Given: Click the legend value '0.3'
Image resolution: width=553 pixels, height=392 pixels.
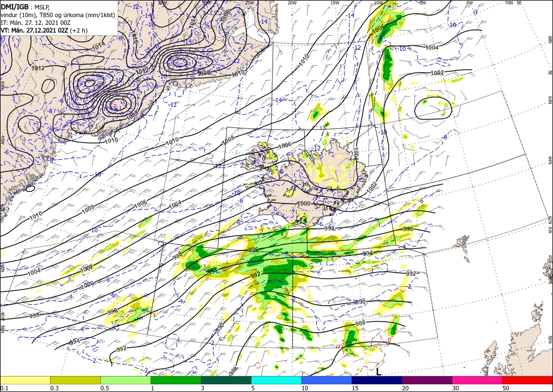Looking at the screenshot, I should coord(54,388).
